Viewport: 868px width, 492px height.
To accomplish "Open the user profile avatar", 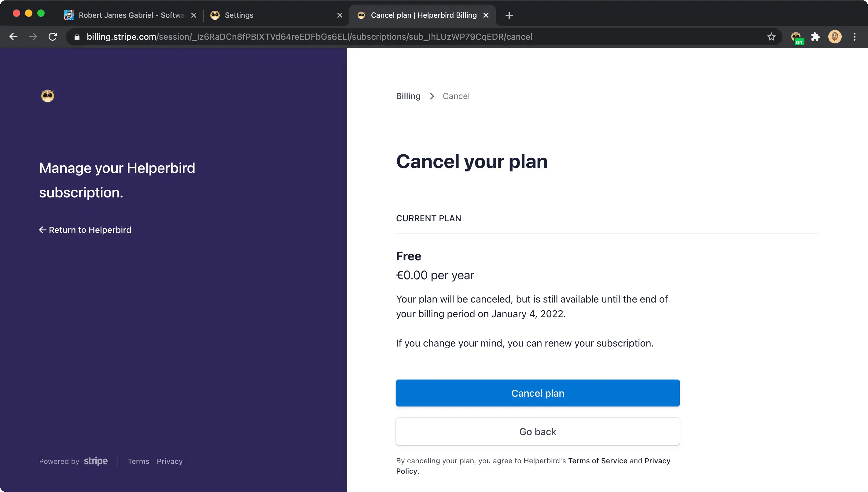I will (x=835, y=36).
